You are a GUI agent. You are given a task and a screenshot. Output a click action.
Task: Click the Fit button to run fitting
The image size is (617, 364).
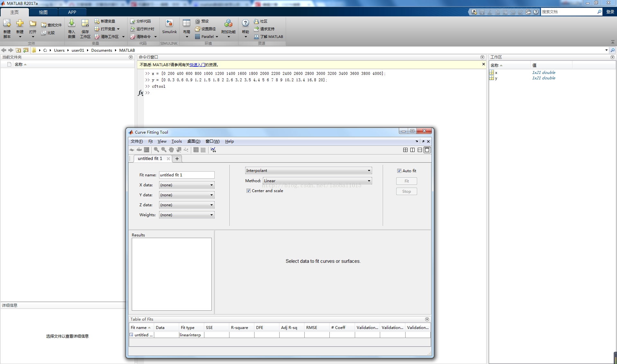(407, 181)
